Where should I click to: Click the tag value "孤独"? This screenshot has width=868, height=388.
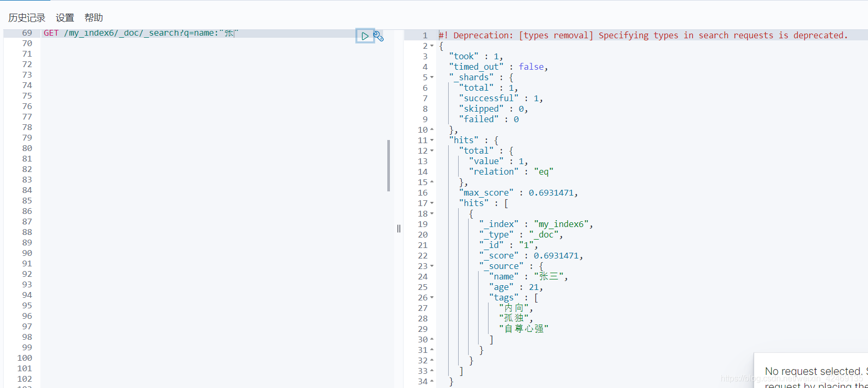(514, 318)
